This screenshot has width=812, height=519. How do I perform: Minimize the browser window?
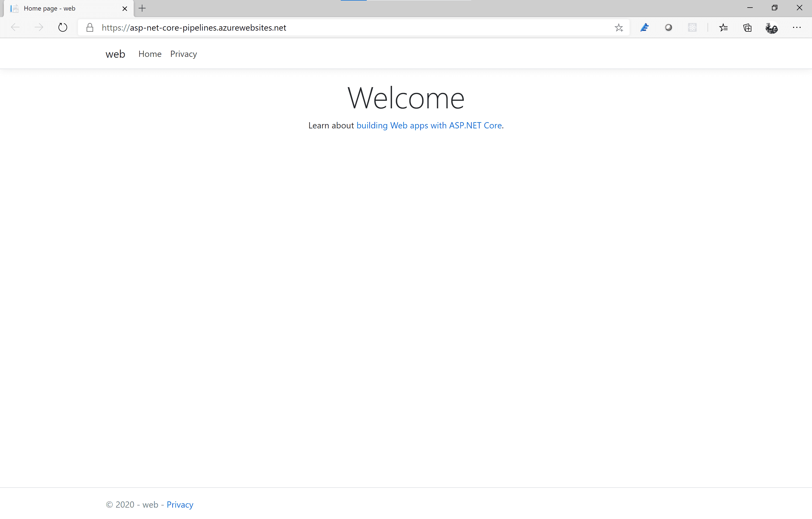click(x=750, y=8)
